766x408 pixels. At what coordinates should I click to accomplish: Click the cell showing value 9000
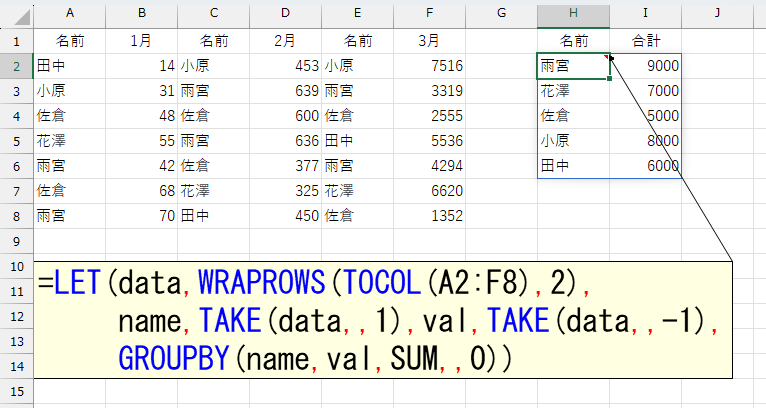645,66
